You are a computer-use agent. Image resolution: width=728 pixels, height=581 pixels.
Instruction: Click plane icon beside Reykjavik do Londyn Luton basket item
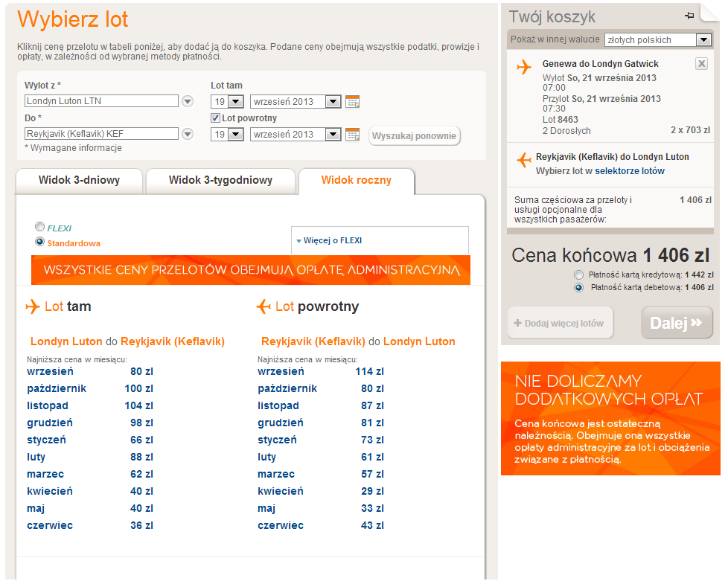(524, 160)
